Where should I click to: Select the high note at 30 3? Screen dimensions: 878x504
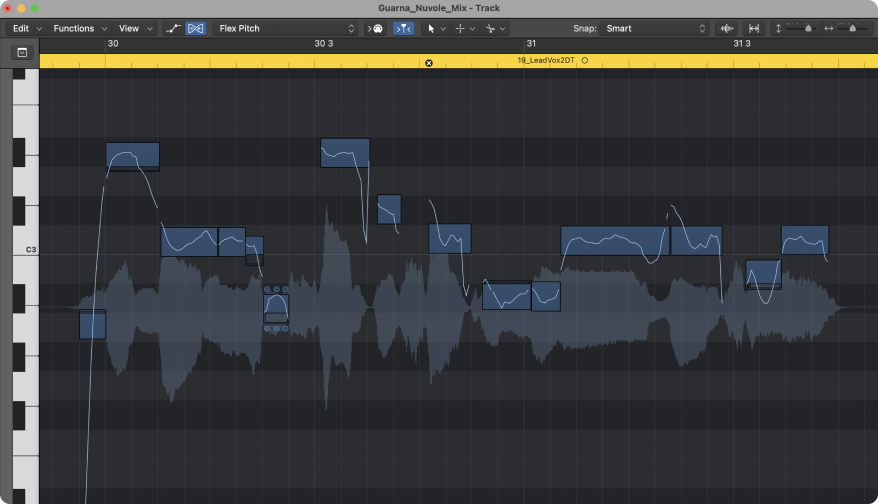point(345,153)
